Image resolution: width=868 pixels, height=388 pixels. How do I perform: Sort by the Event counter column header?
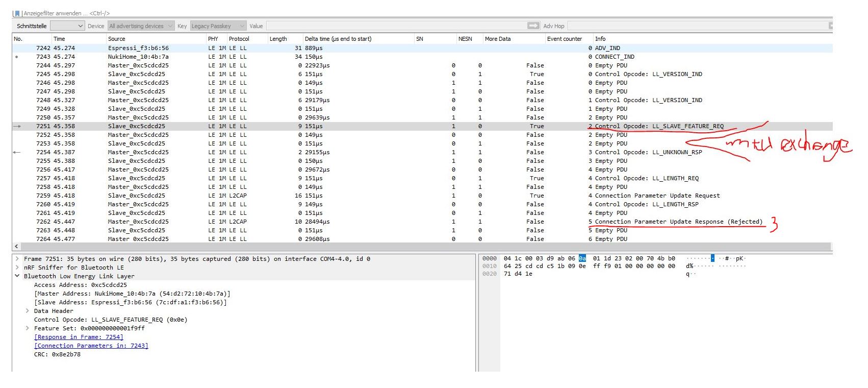click(x=569, y=39)
